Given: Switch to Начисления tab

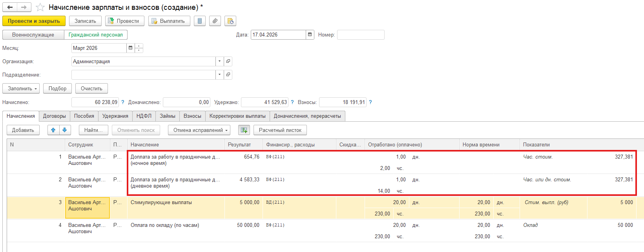Looking at the screenshot, I should click(x=21, y=116).
